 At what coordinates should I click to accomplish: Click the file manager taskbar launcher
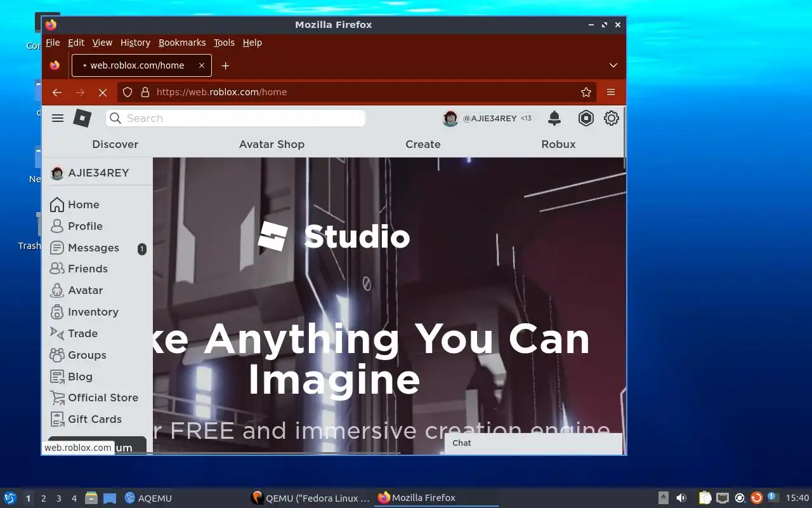pyautogui.click(x=91, y=498)
